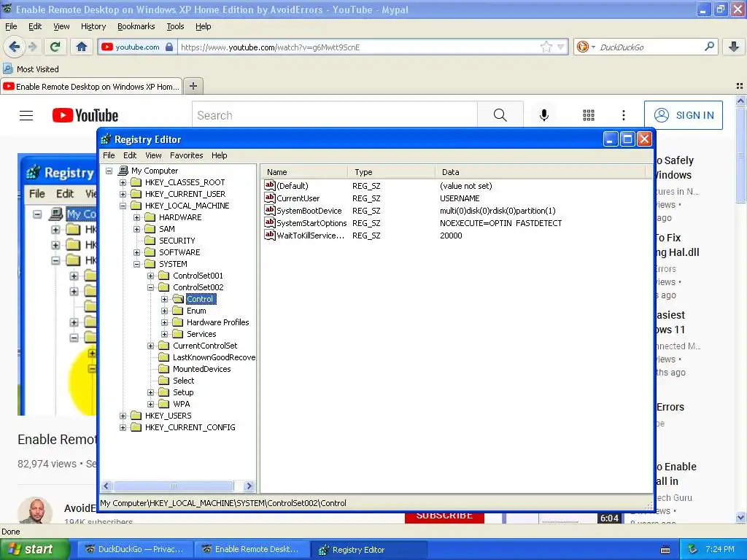
Task: Open the Registry Editor File menu
Action: pyautogui.click(x=109, y=155)
